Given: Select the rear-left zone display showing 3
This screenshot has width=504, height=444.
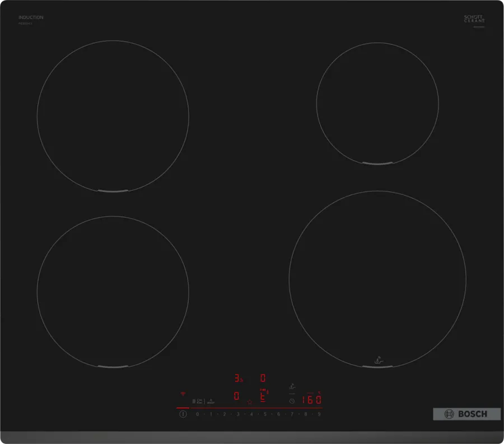Looking at the screenshot, I should [237, 378].
